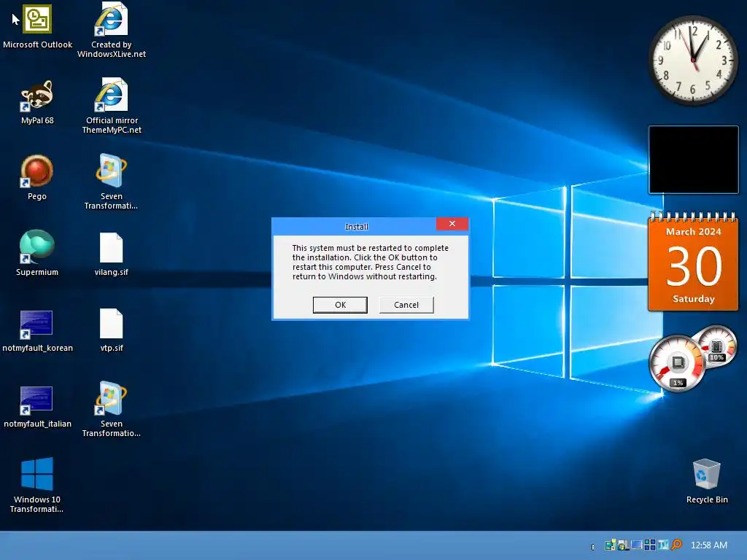Click the Install dialog title bar
Image resolution: width=747 pixels, height=560 pixels.
click(355, 226)
